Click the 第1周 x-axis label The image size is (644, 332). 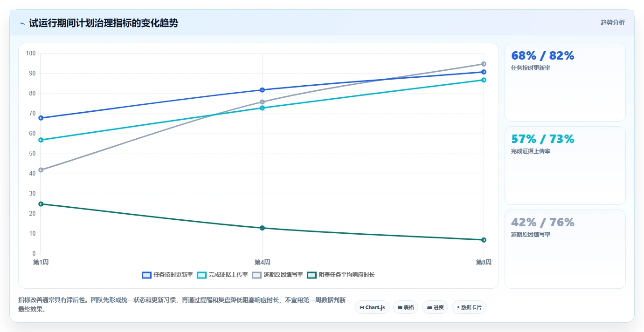coord(41,262)
